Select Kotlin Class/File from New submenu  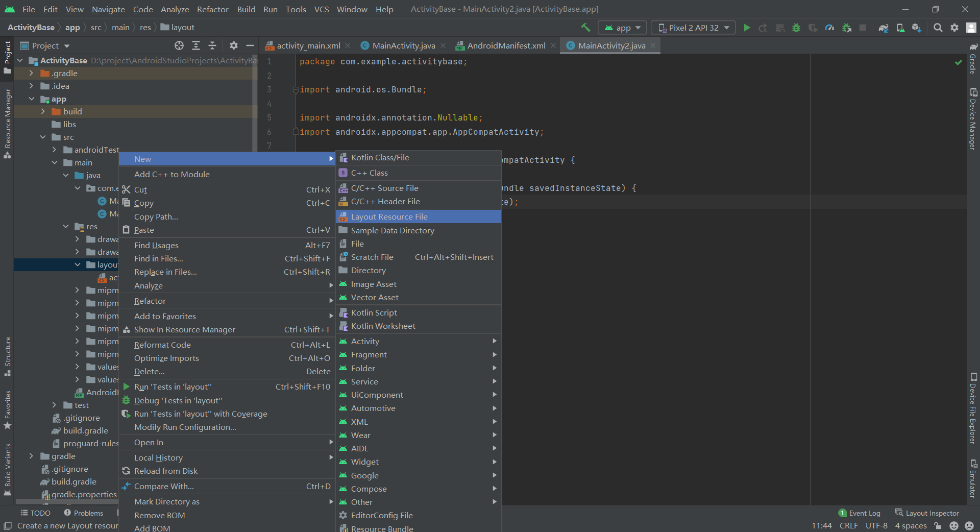tap(419, 157)
